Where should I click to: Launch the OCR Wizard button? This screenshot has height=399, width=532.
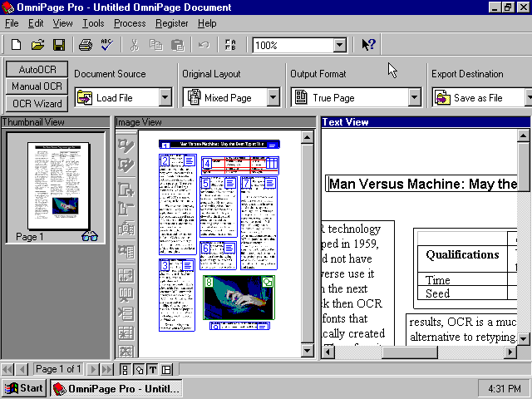pyautogui.click(x=37, y=103)
